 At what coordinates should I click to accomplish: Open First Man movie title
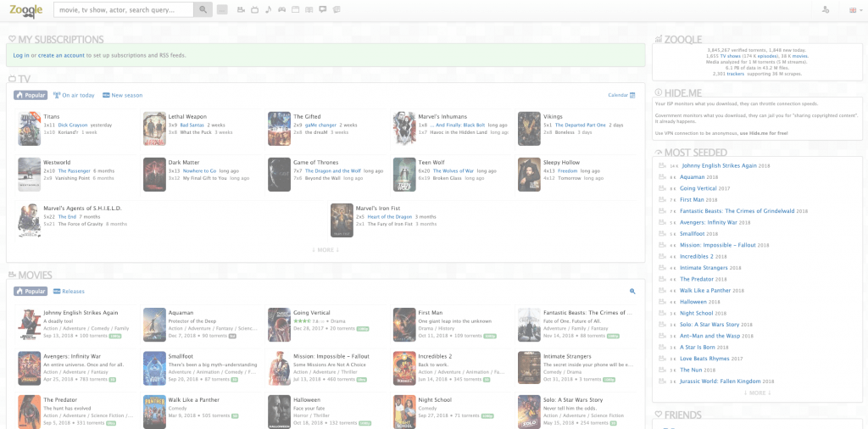[x=431, y=313]
